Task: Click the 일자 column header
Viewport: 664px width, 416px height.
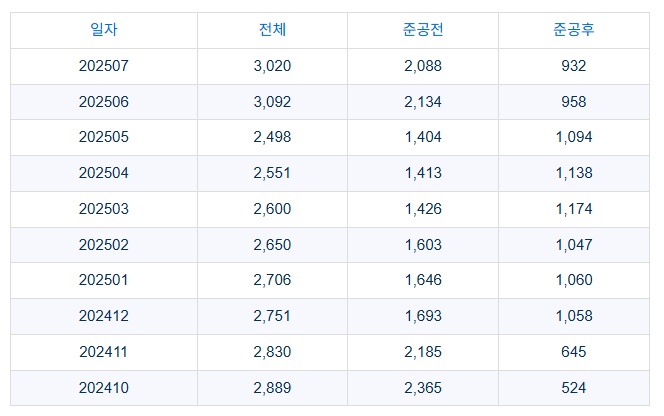Action: point(104,30)
